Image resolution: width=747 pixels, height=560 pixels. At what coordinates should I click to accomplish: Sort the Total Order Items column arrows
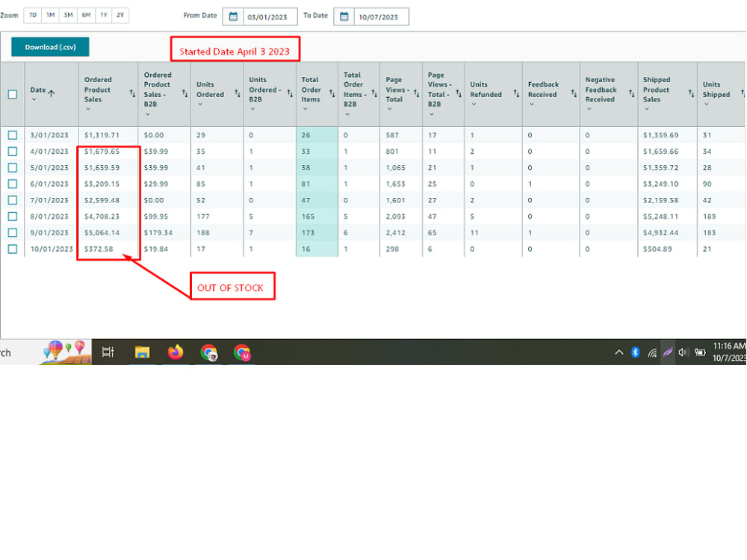(x=332, y=93)
